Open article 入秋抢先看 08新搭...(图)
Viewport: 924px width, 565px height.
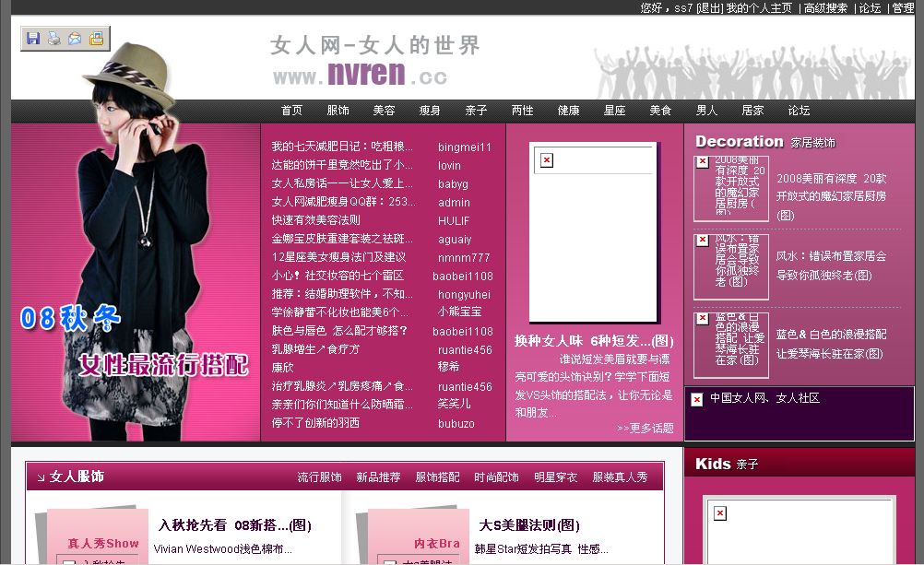(234, 525)
